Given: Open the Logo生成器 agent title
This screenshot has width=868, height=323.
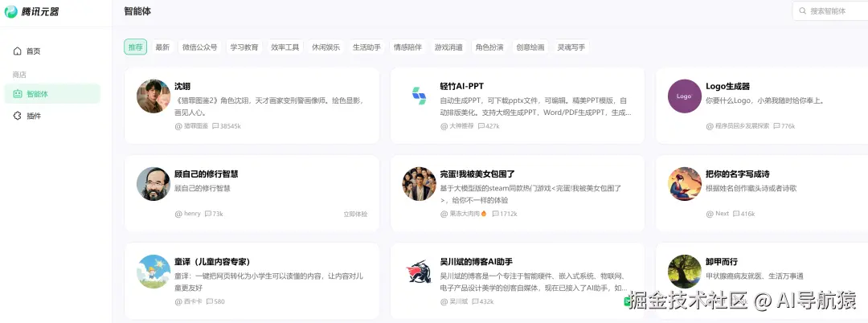Looking at the screenshot, I should click(727, 86).
